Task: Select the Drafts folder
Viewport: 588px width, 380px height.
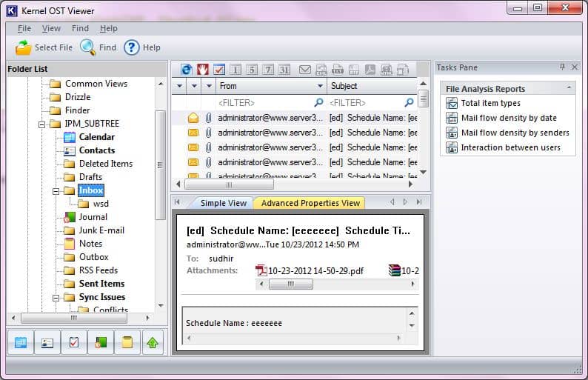Action: 83,177
